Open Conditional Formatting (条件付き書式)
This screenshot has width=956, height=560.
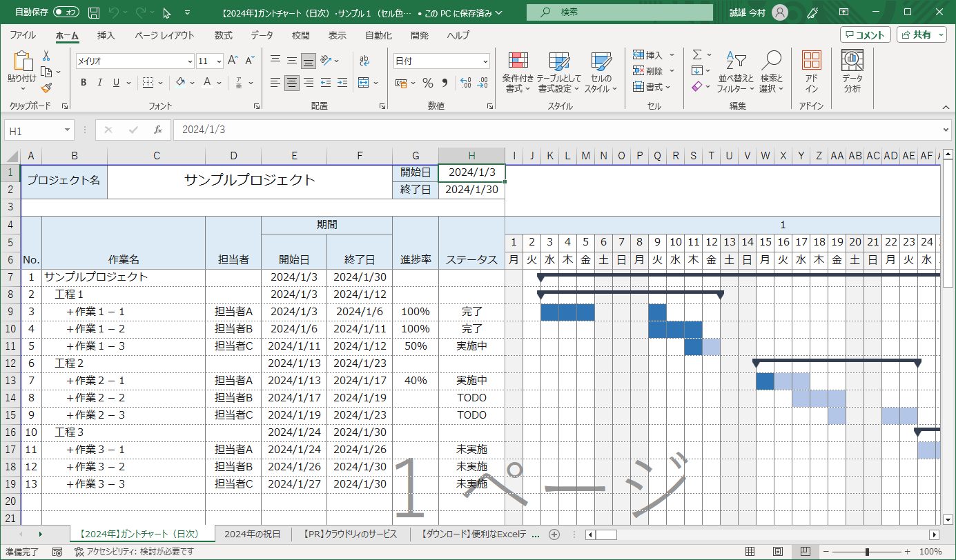click(x=517, y=73)
